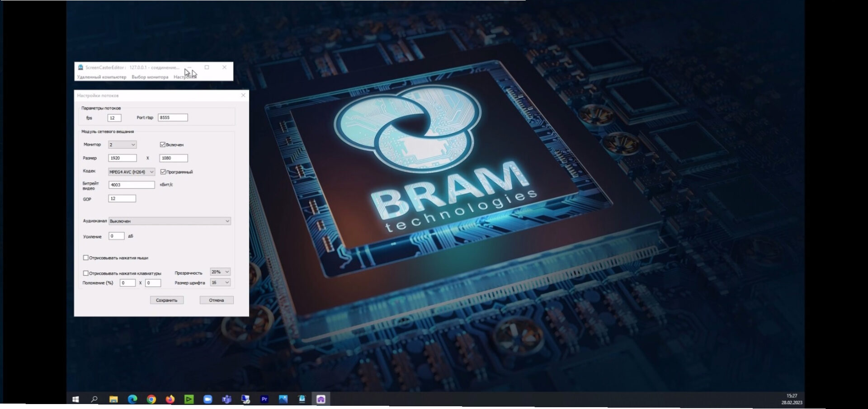Focus the Port rtsp field

click(x=173, y=118)
